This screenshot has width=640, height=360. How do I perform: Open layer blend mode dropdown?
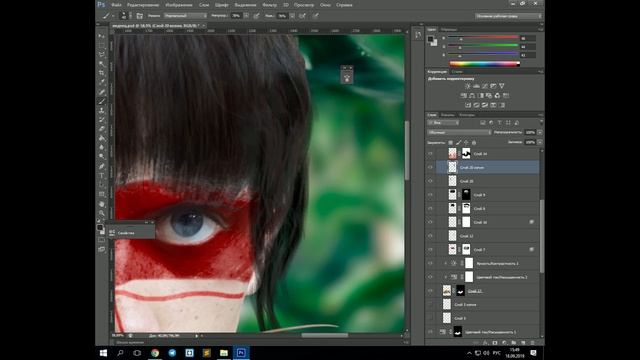(x=459, y=132)
